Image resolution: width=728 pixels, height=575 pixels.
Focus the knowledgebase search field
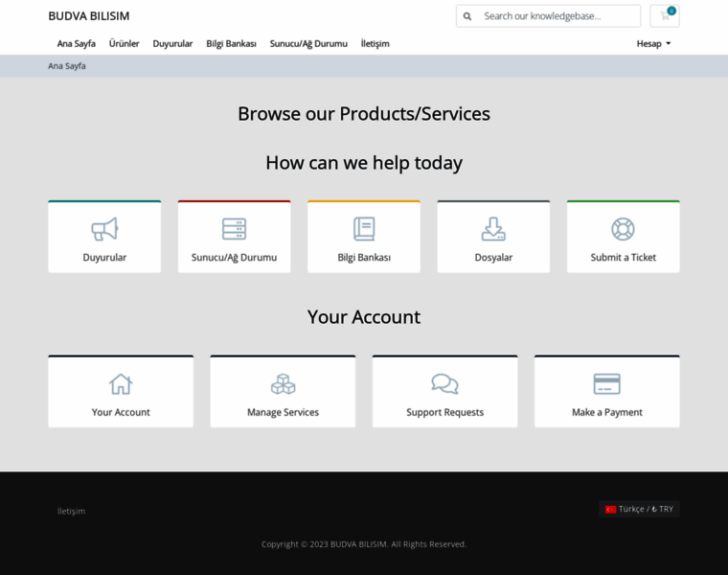point(558,16)
